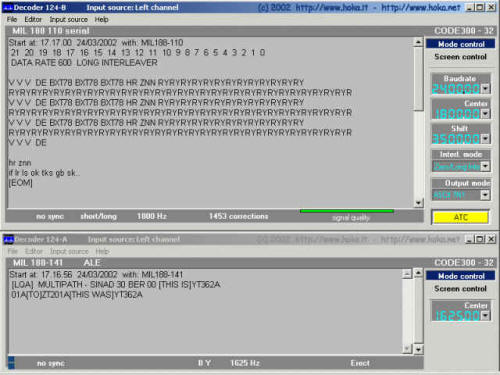Viewport: 500px width, 375px height.
Task: Click the blue indicator on the lower status bar
Action: (x=11, y=362)
